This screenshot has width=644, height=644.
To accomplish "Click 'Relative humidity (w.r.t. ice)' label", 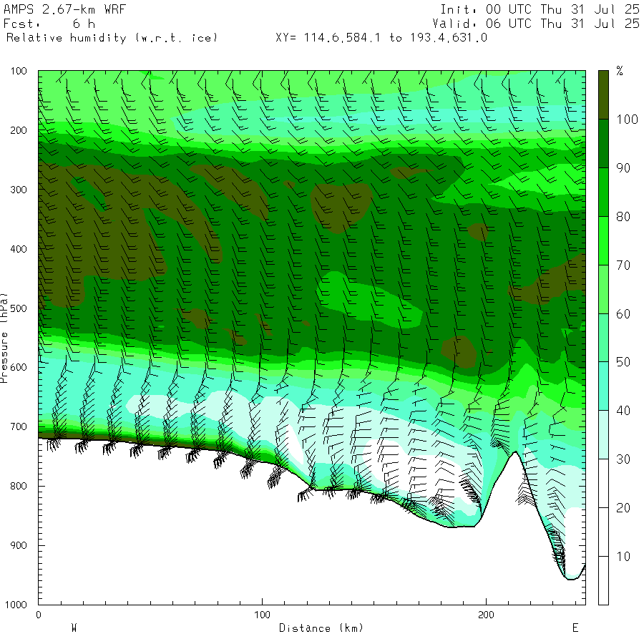I will [x=112, y=38].
